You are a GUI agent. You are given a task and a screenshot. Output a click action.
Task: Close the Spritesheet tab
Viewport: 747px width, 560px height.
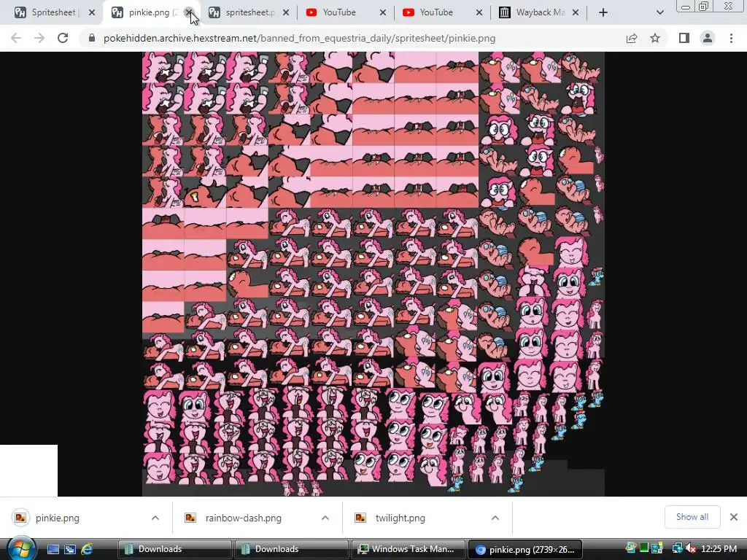92,12
